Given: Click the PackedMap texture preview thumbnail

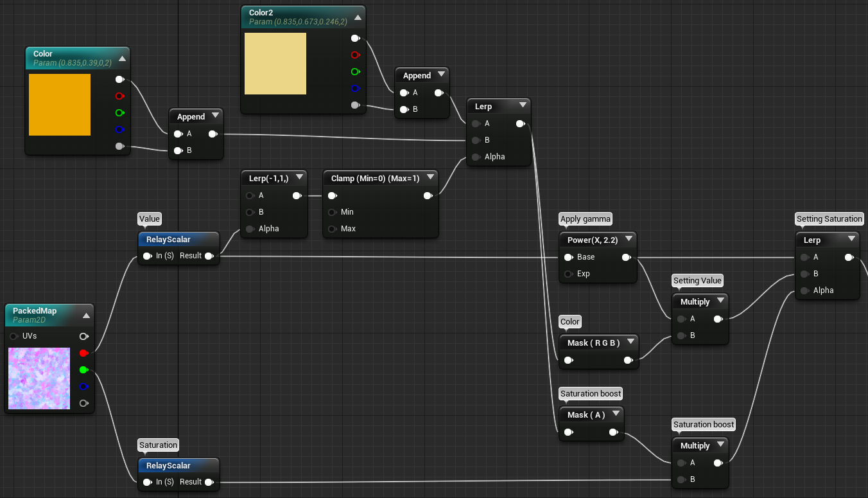Looking at the screenshot, I should [x=39, y=378].
